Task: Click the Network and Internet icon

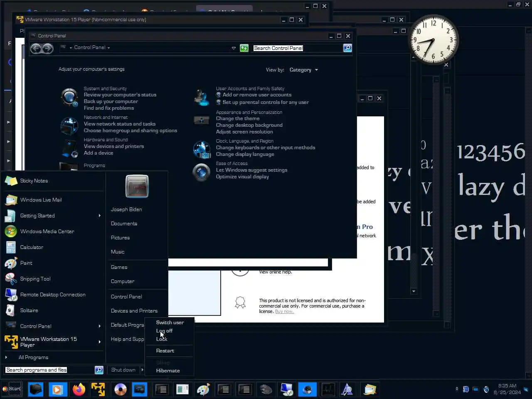Action: pos(69,126)
